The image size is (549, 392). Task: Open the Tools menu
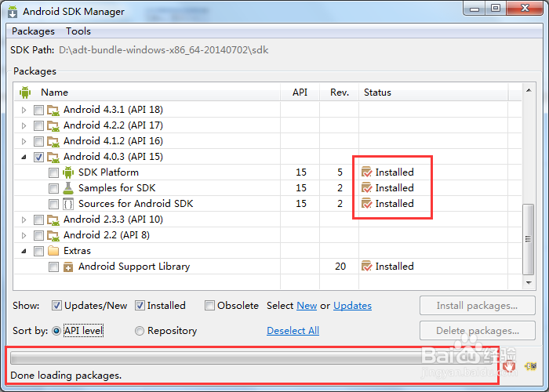point(78,31)
